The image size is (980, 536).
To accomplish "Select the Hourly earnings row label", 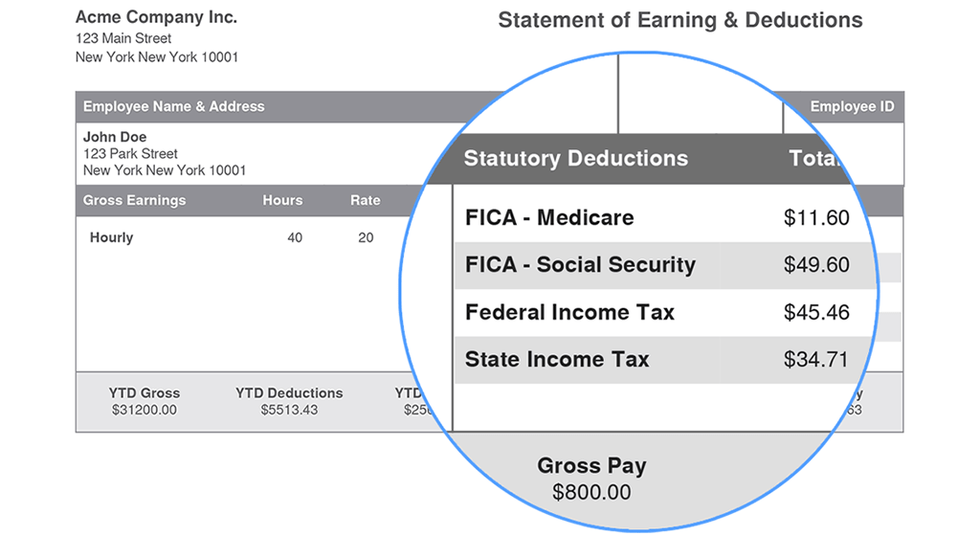I will click(111, 237).
